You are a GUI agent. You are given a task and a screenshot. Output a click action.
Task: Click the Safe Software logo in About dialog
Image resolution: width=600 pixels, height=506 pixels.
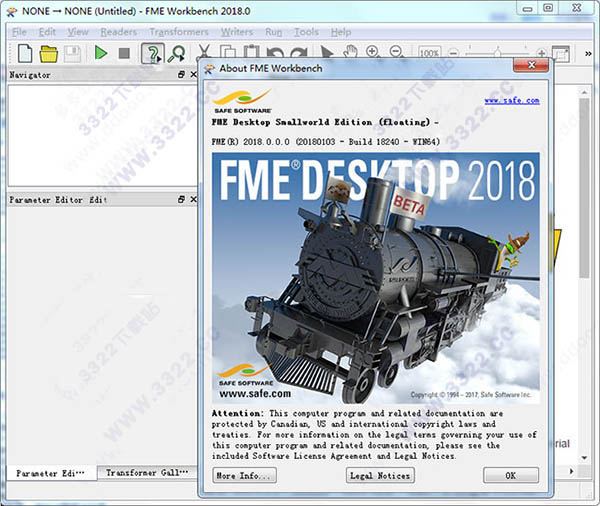(x=242, y=101)
